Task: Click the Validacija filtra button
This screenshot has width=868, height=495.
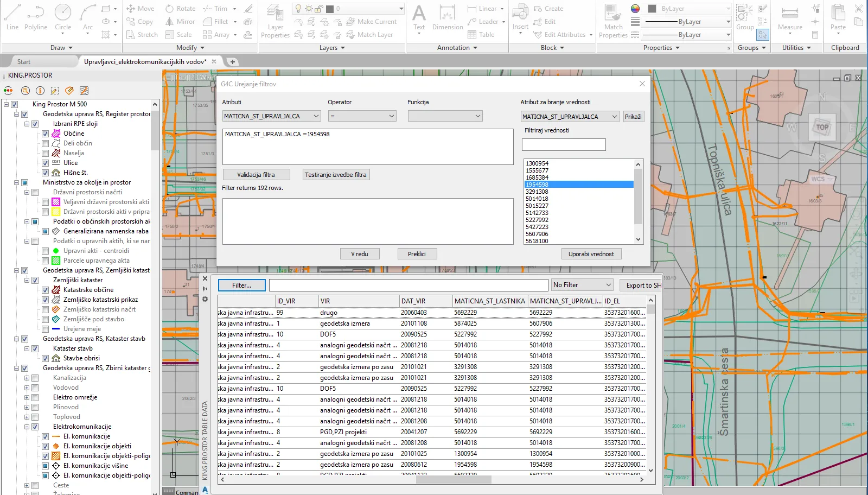Action: 256,175
